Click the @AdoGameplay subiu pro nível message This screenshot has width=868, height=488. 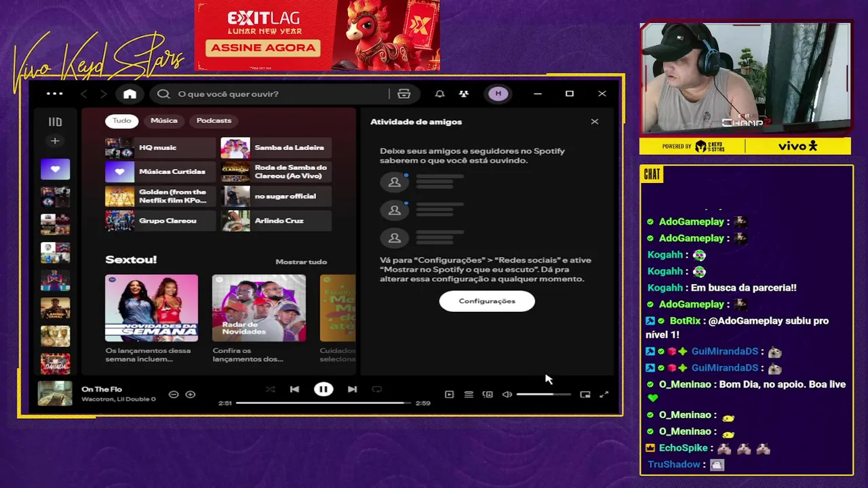tap(737, 328)
